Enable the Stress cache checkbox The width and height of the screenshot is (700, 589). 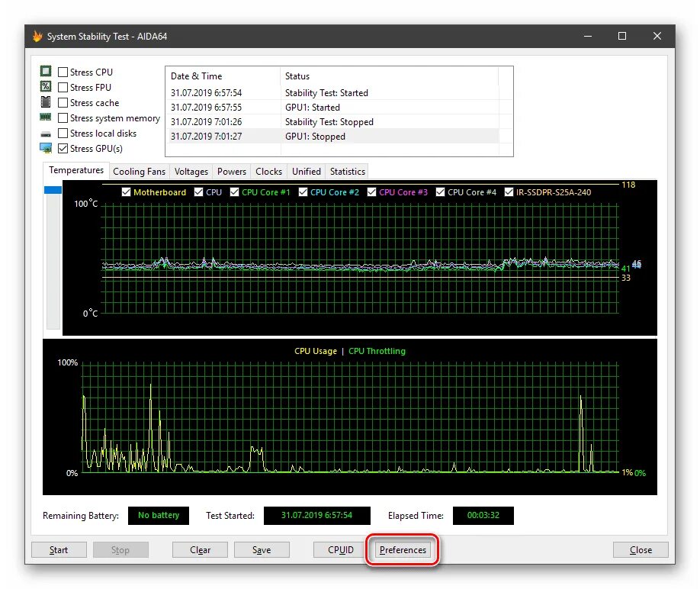click(63, 103)
